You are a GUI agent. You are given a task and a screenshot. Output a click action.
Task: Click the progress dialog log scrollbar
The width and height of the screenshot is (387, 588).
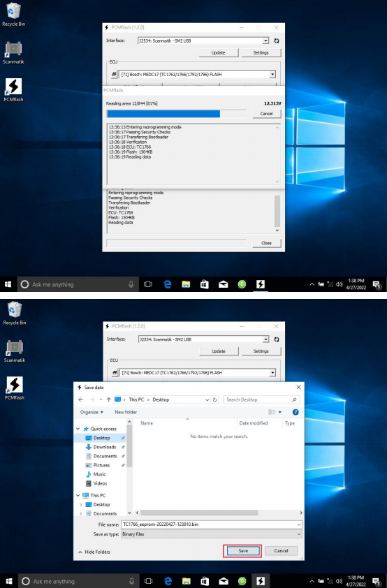(277, 154)
